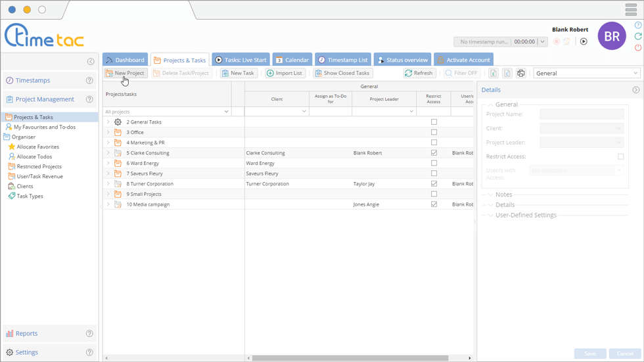Toggle Restrict Access for 3 Office
This screenshot has height=362, width=644.
pos(434,132)
